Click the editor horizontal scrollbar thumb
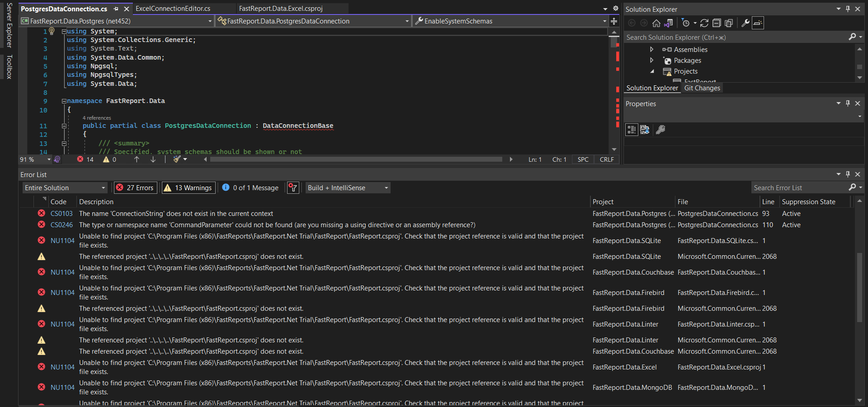Screen dimensions: 868x407 coord(356,159)
